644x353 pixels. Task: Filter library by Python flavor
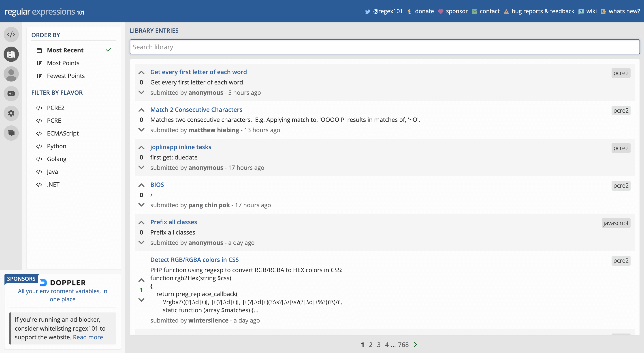point(56,146)
